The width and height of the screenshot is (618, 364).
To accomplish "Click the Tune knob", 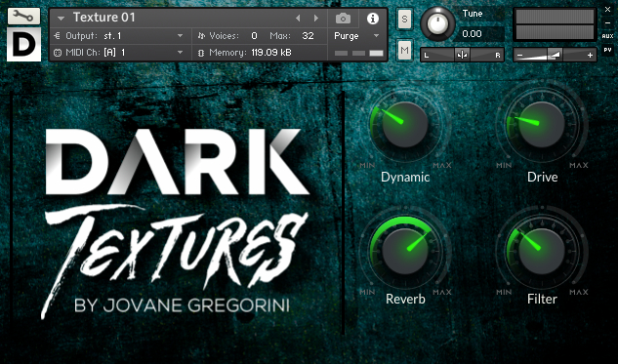I will point(437,24).
